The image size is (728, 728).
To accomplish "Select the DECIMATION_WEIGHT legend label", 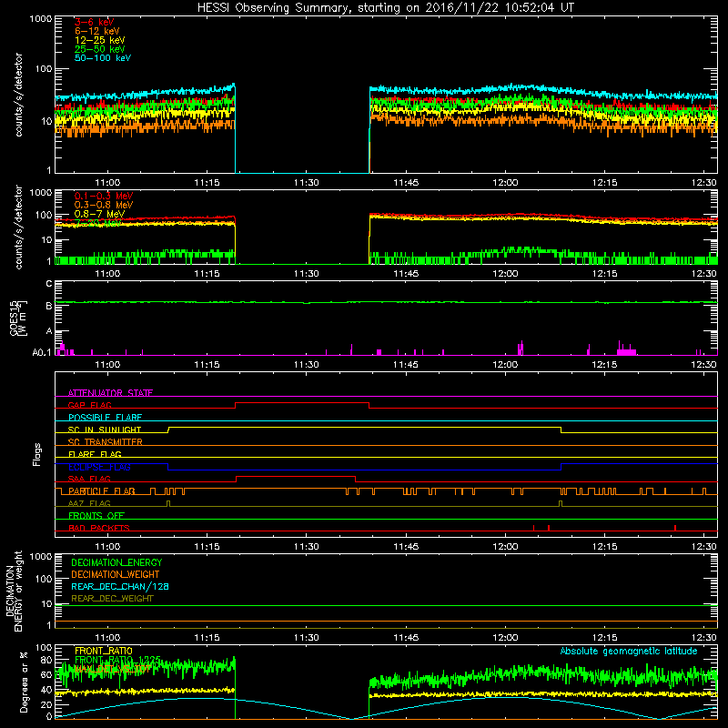I will [116, 574].
